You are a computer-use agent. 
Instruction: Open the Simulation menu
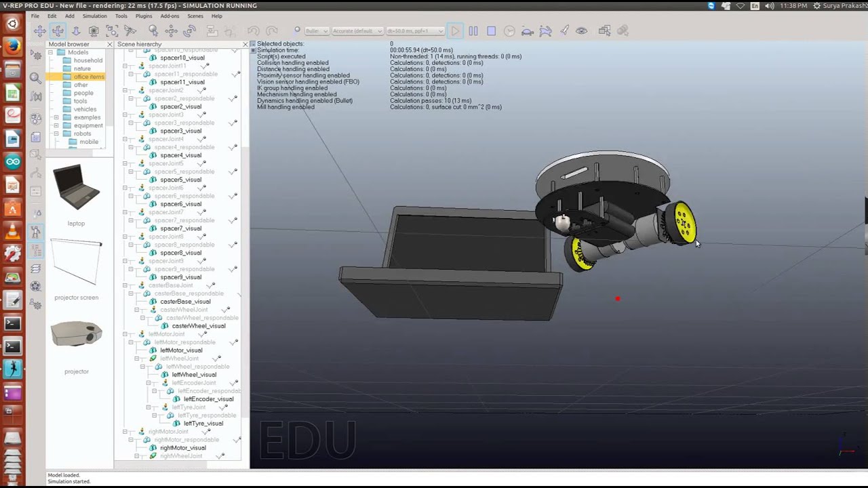(x=94, y=16)
